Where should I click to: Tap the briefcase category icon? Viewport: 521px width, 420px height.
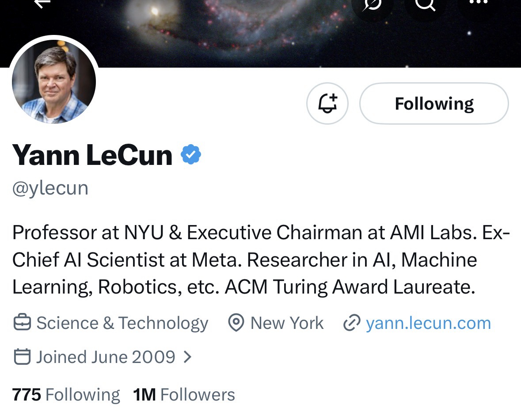pos(22,323)
